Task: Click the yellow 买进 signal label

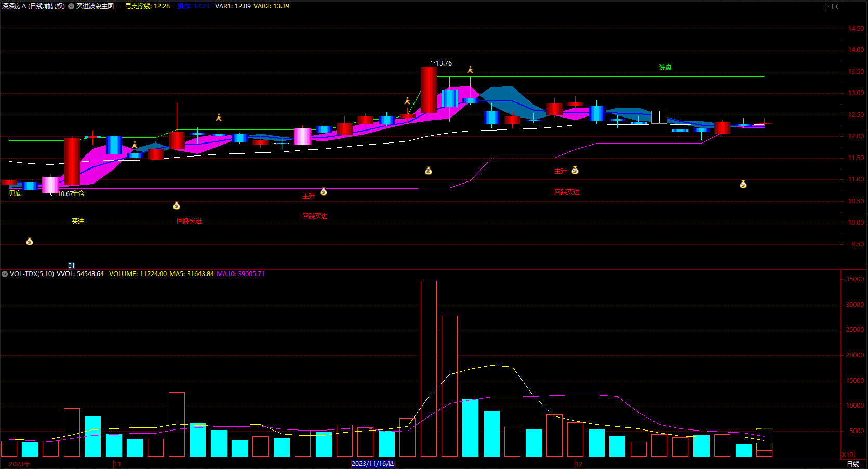Action: tap(78, 222)
